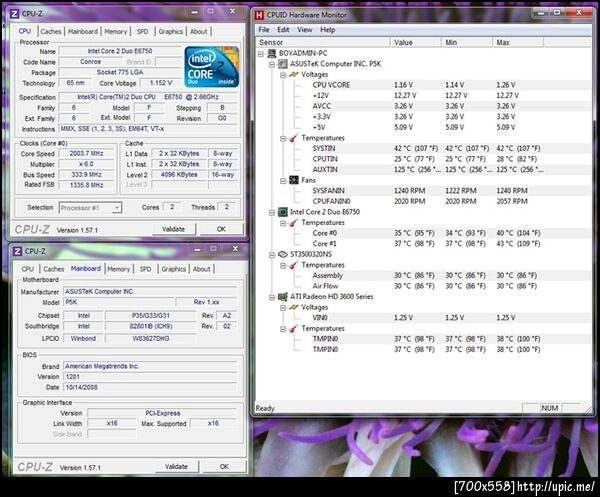
Task: Open the View menu in Hardware Monitor
Action: [x=305, y=30]
